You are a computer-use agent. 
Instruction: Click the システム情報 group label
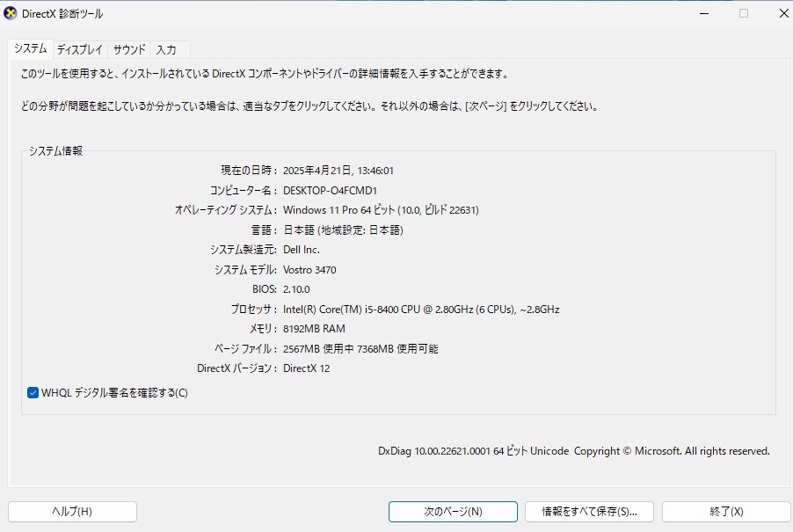pos(55,150)
